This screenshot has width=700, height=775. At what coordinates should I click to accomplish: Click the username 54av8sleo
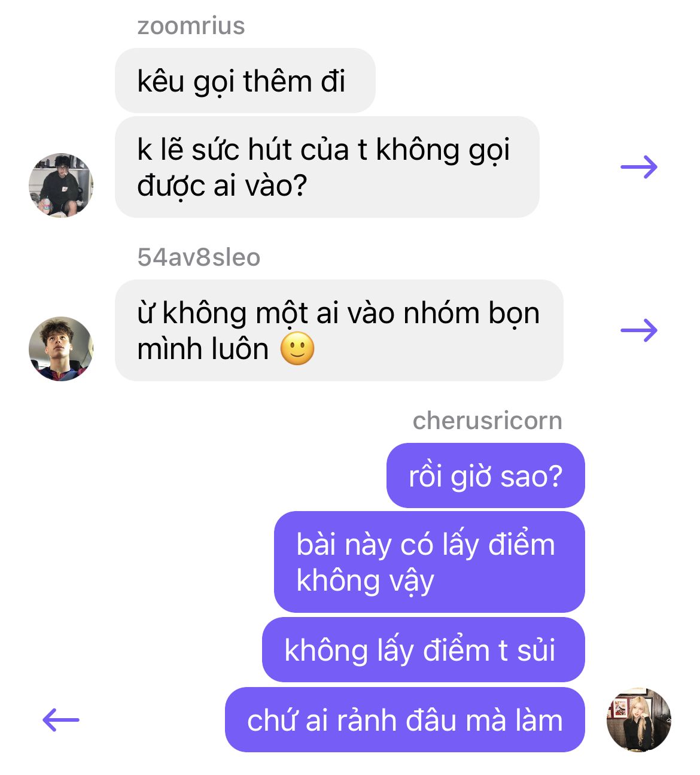[199, 257]
